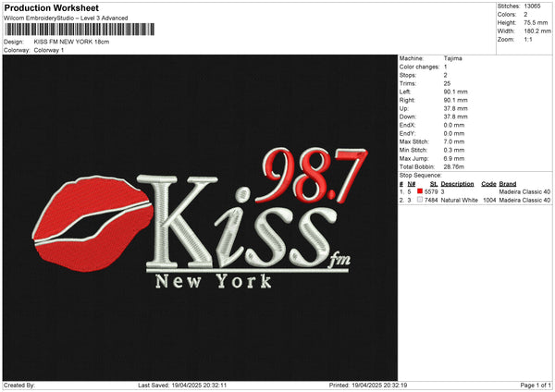This screenshot has width=555, height=392.
Task: Select the Natural White stop sequence row
Action: (x=475, y=201)
